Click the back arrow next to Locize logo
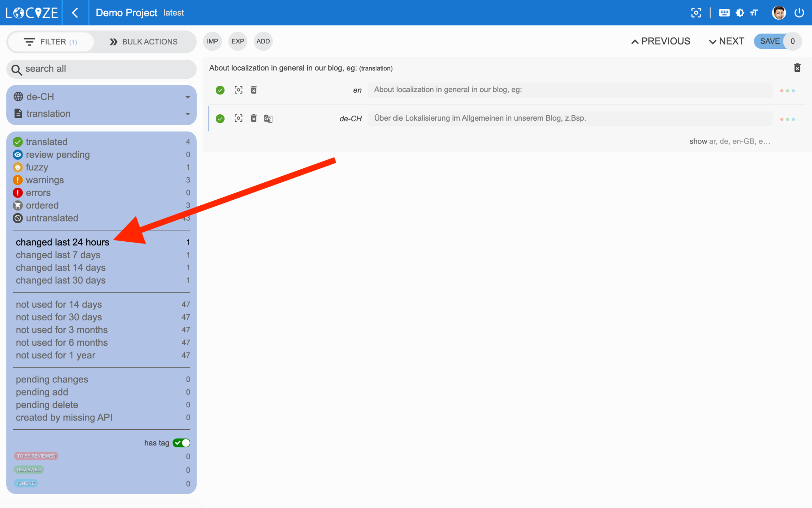 click(75, 13)
